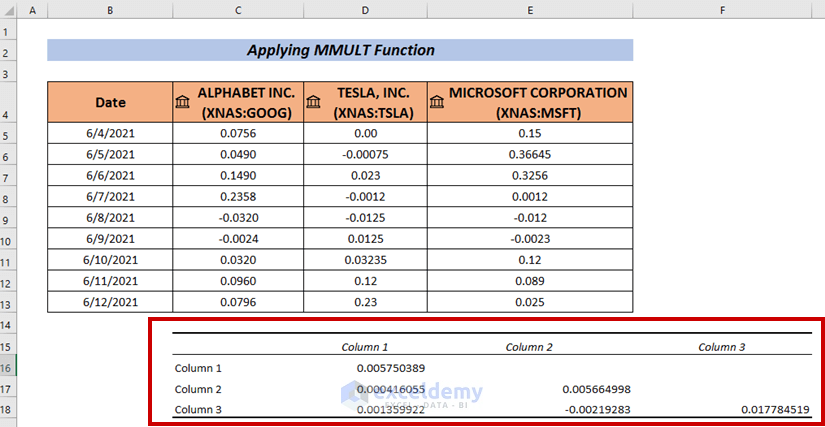Image resolution: width=825 pixels, height=427 pixels.
Task: Click the cell with value 0.0796
Action: coord(238,302)
